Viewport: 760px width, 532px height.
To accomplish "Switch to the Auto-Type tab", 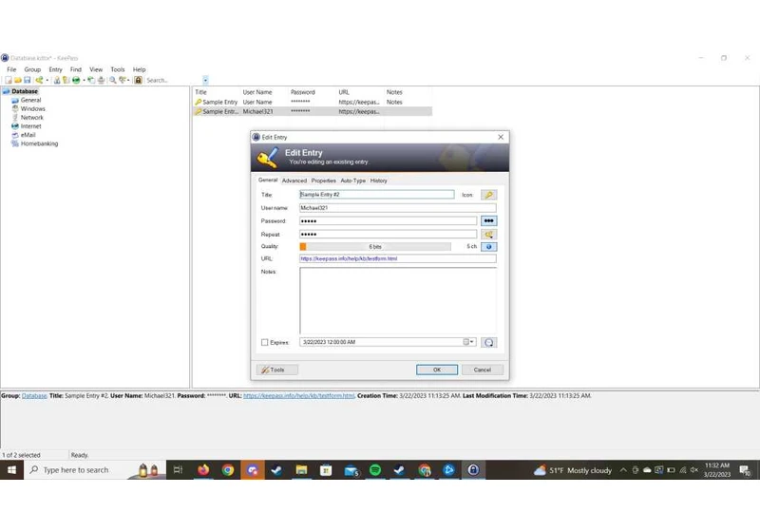I will [352, 180].
